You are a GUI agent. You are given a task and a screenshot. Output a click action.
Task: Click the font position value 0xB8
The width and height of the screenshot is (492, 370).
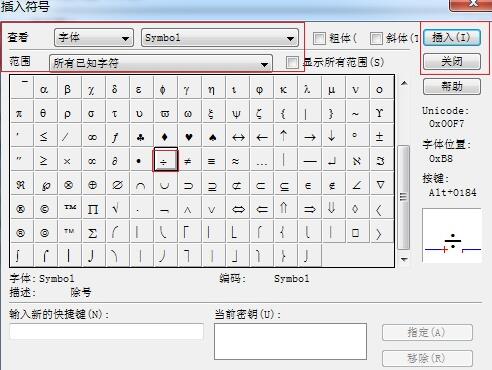coord(441,159)
